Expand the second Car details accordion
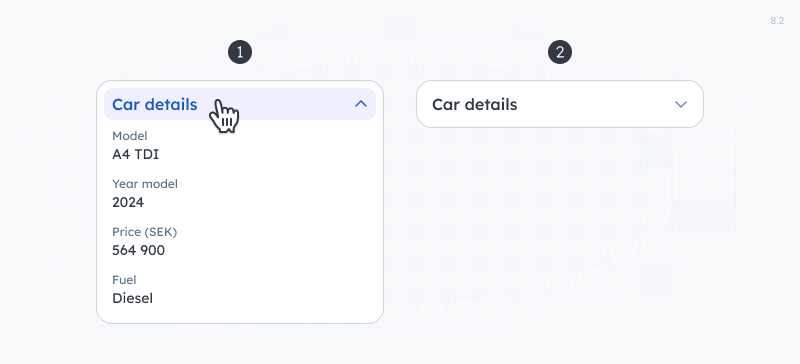 coord(560,104)
